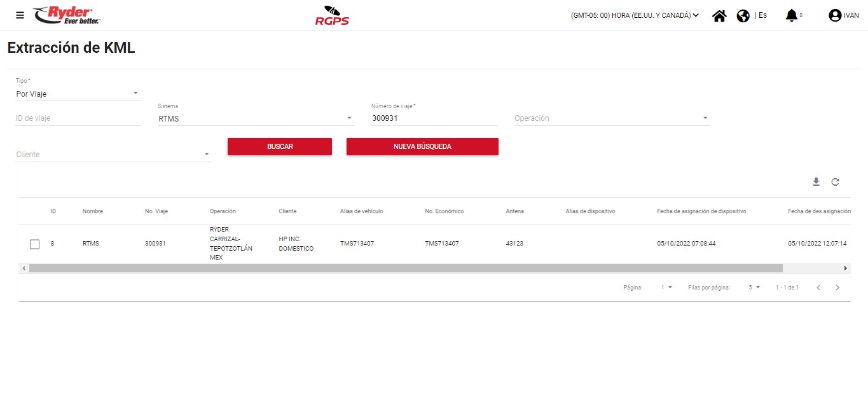This screenshot has width=868, height=418.
Task: Click NUEVA BÚSQUEDA button
Action: 422,146
